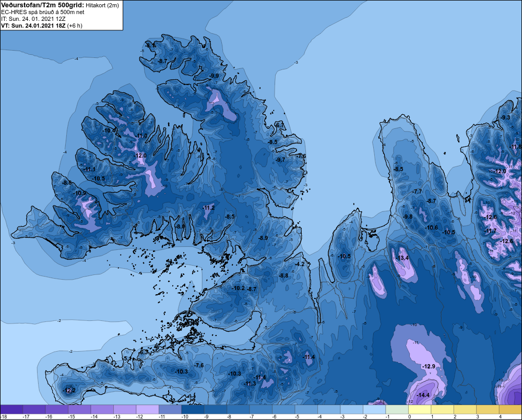This screenshot has width=522, height=420.
Task: Select the -11.3 temperature reading
Action: click(250, 383)
